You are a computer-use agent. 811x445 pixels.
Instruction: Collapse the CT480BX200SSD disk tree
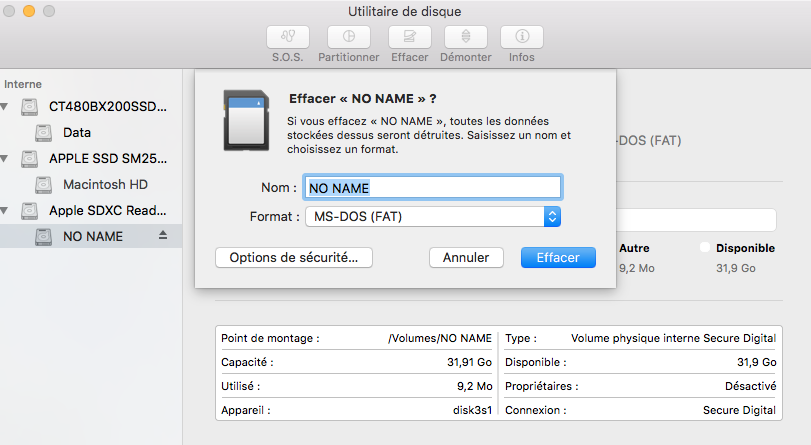[7, 106]
